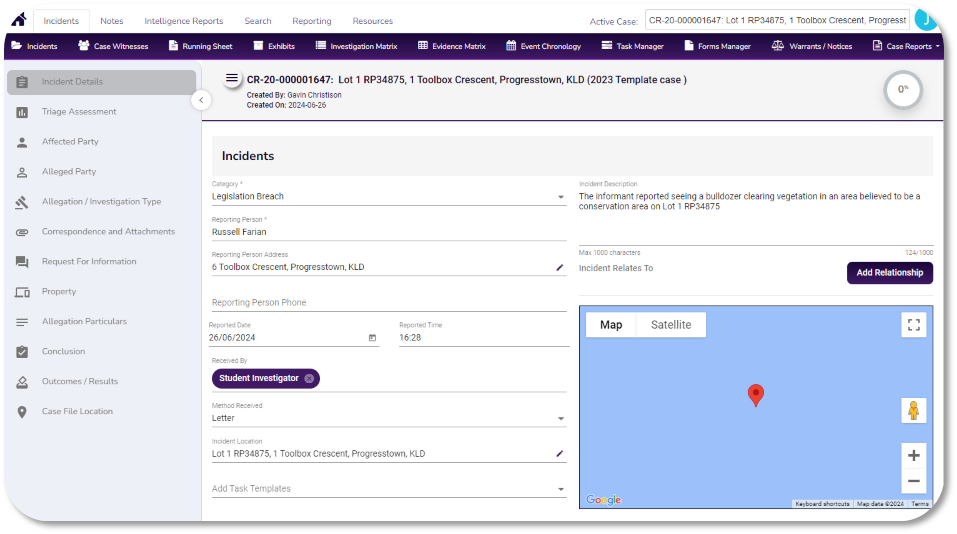This screenshot has height=534, width=957.
Task: Click the home icon in top bar
Action: (x=18, y=20)
